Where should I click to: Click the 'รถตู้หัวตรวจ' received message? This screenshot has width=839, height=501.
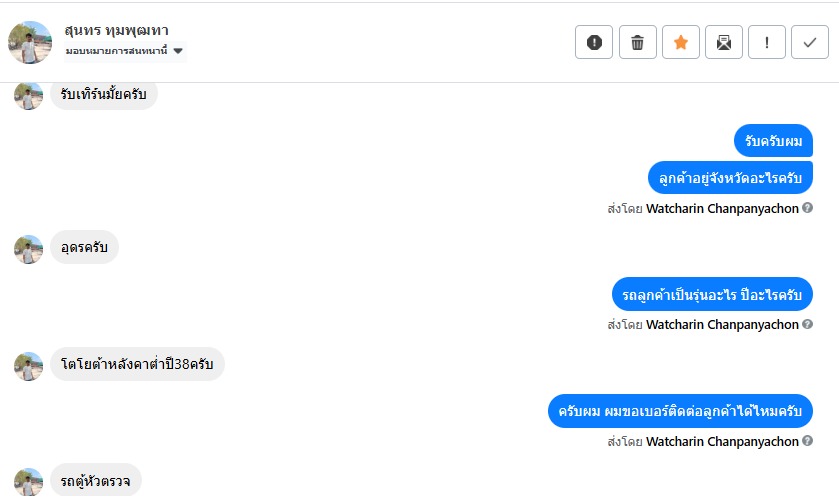96,481
